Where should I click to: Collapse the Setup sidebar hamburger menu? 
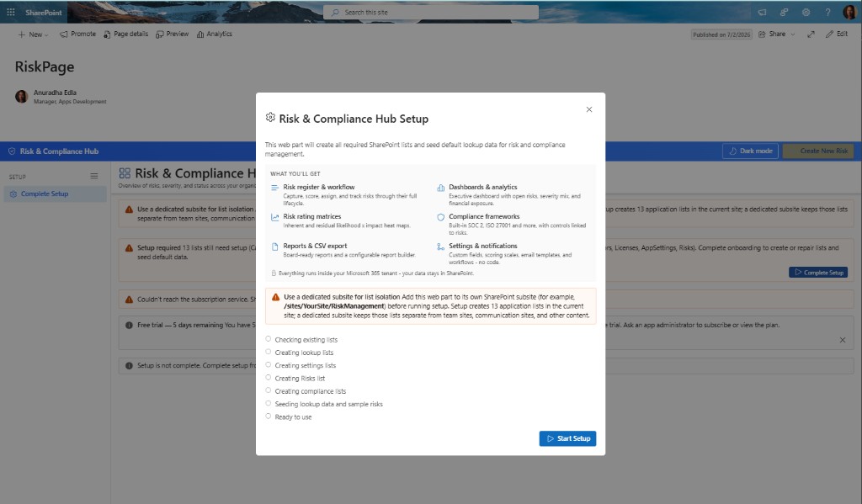coord(94,177)
